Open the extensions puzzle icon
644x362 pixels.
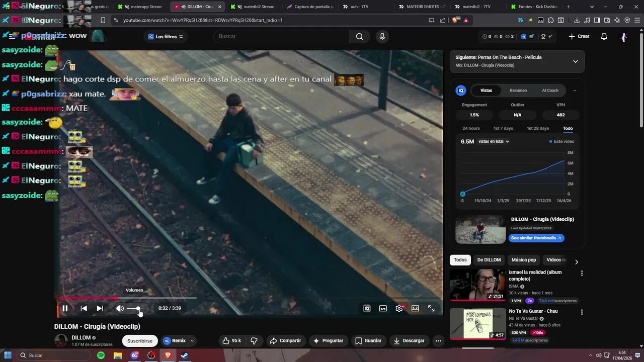(x=551, y=20)
